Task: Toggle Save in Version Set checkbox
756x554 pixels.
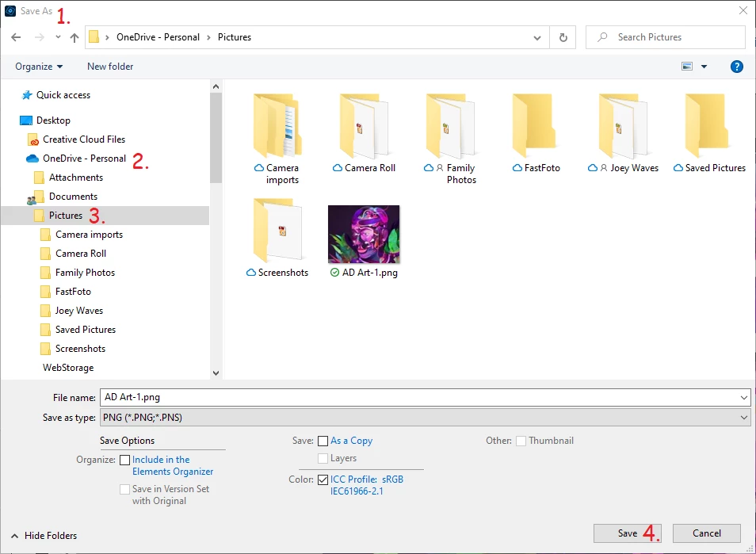Action: tap(124, 489)
